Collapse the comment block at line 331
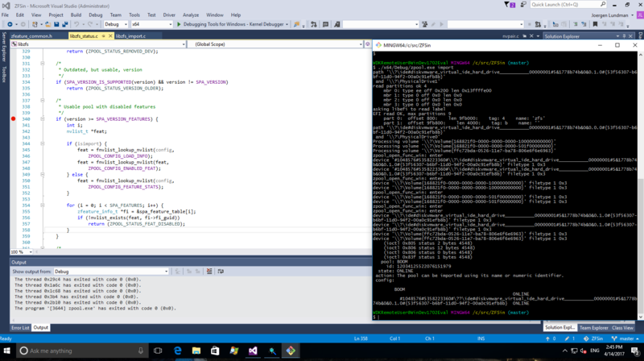 pos(43,64)
